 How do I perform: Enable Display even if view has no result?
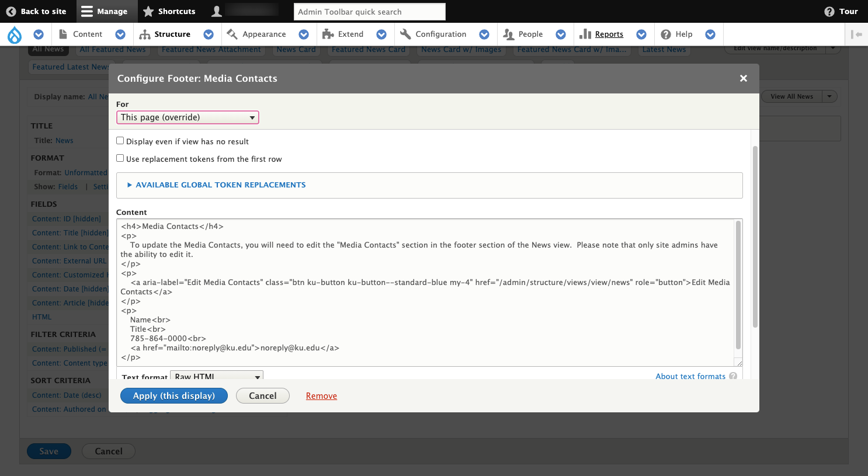120,141
